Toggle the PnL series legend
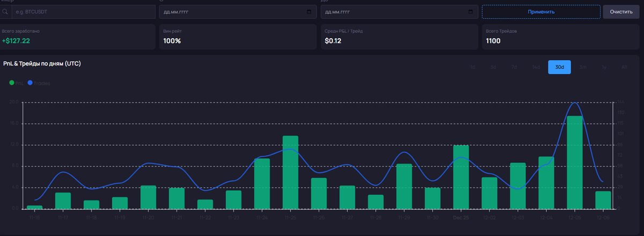Screen dimensions: 644x236 click(16, 83)
